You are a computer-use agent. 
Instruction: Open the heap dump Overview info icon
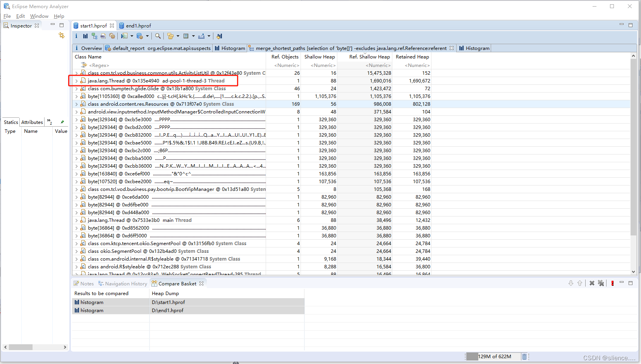pyautogui.click(x=76, y=36)
